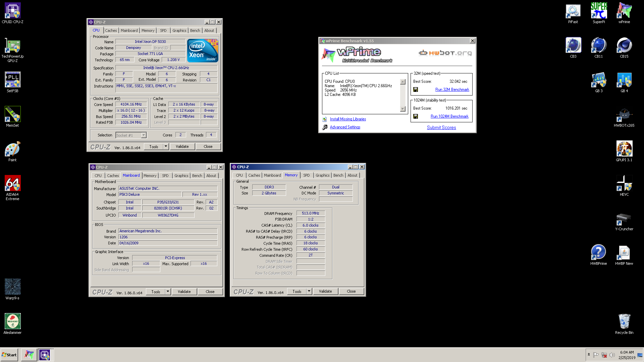Open the AIDA64 Extreme desktop icon
This screenshot has height=362, width=644.
12,188
